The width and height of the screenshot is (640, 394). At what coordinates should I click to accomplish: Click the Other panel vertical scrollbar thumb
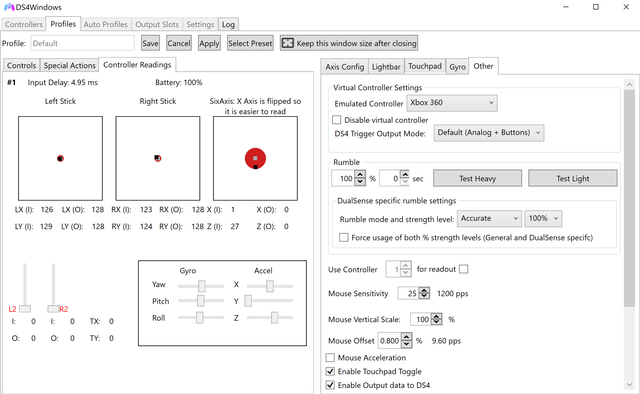pos(629,198)
